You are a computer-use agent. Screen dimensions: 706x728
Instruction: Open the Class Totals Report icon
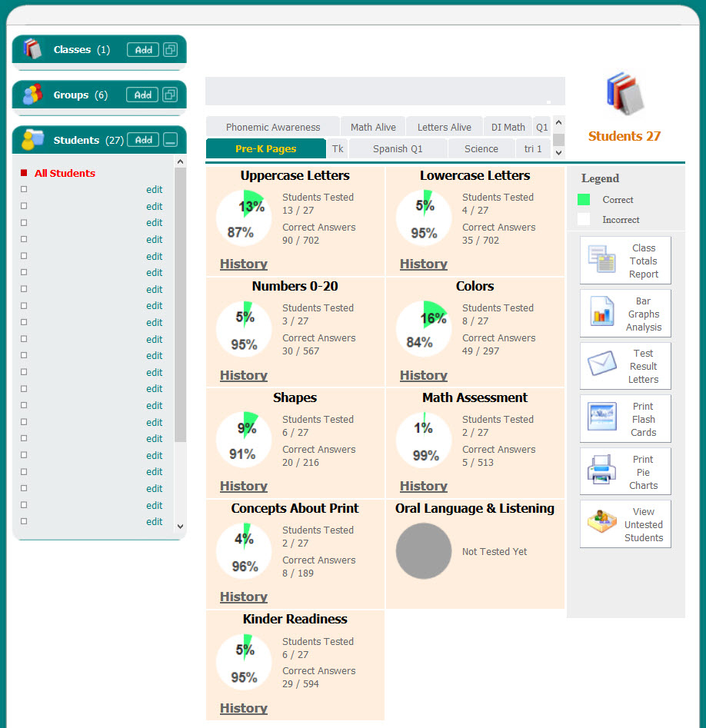(x=601, y=259)
